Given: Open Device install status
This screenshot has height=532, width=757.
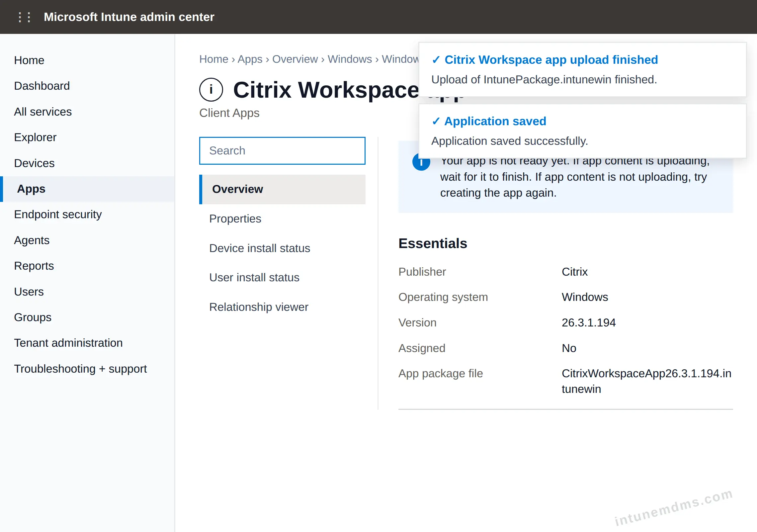Looking at the screenshot, I should coord(282,248).
